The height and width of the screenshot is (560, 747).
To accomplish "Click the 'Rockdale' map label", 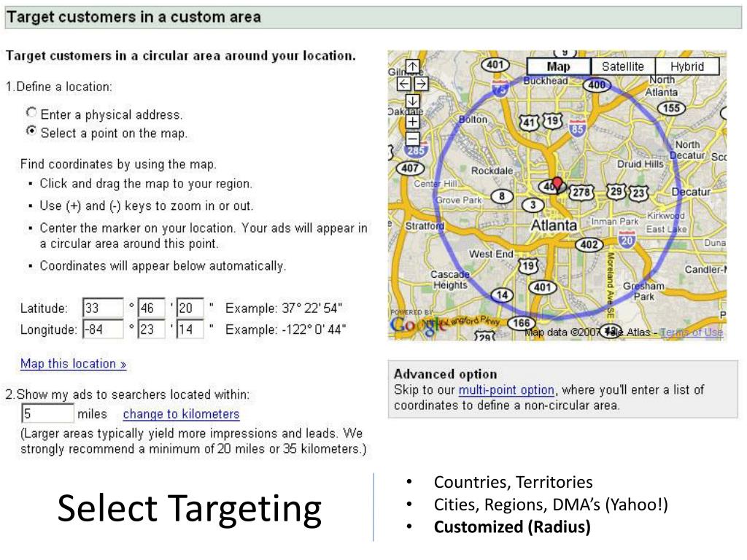I will pyautogui.click(x=492, y=171).
